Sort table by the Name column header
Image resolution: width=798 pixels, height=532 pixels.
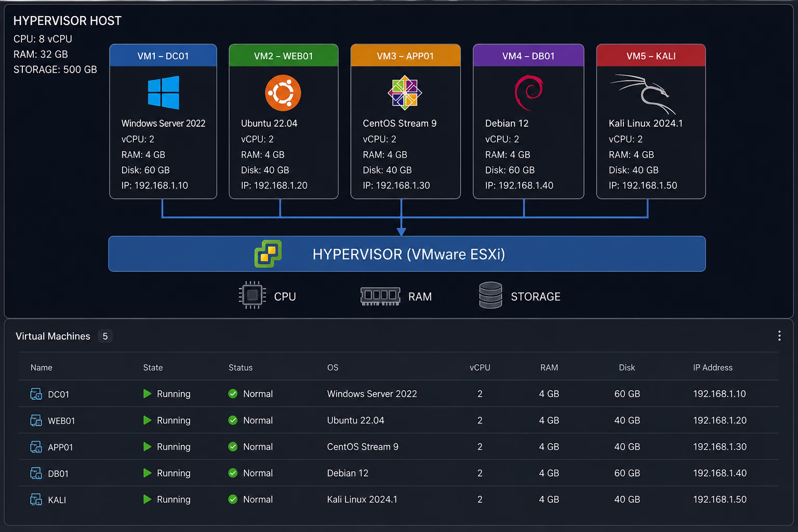pyautogui.click(x=42, y=367)
